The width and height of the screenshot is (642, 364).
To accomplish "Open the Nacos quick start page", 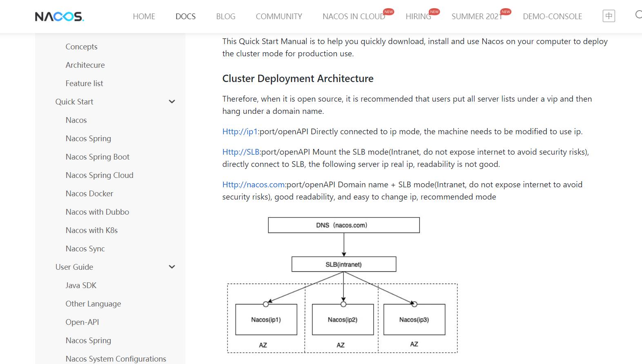I will (x=76, y=120).
